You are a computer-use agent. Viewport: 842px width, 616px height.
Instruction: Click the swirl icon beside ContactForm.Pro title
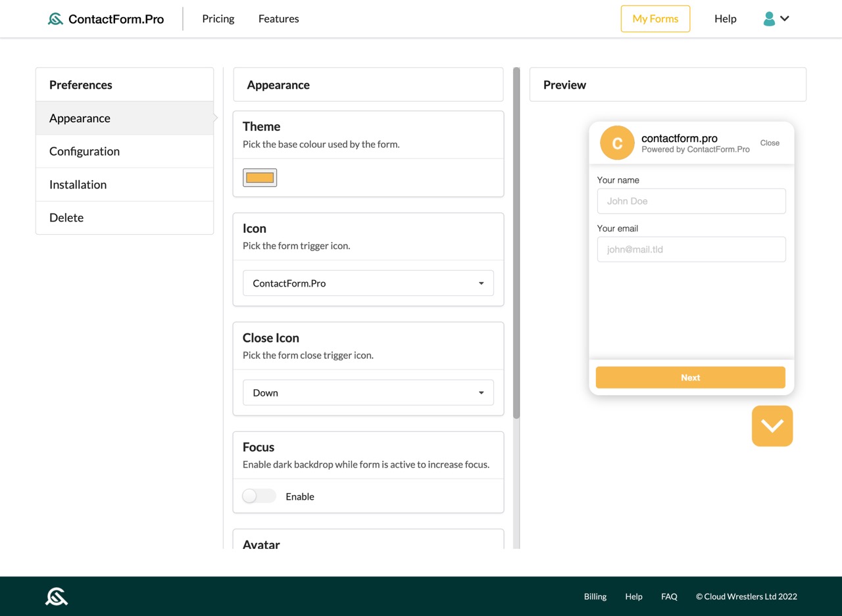[54, 18]
